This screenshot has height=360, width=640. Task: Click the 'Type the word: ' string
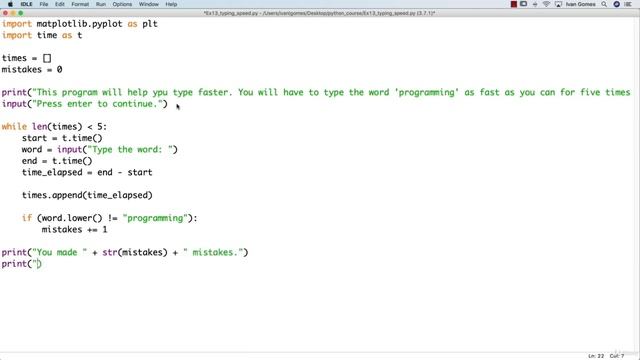pyautogui.click(x=130, y=149)
